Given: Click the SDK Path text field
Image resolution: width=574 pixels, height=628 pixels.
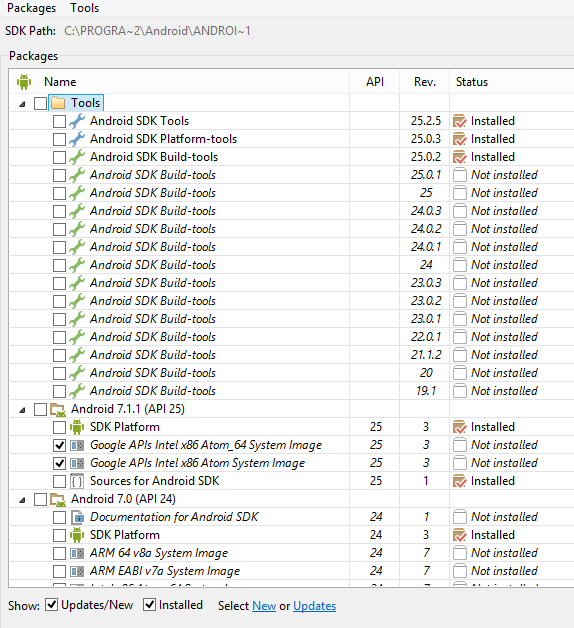Looking at the screenshot, I should [157, 31].
